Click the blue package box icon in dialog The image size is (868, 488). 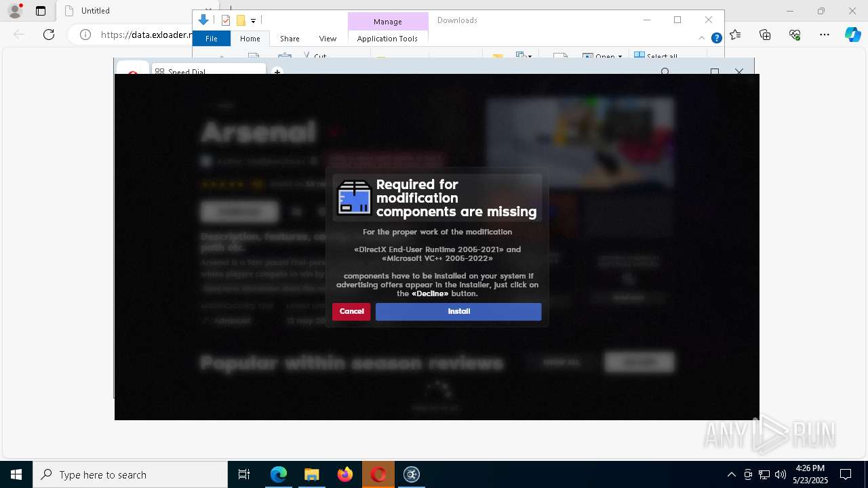(354, 198)
